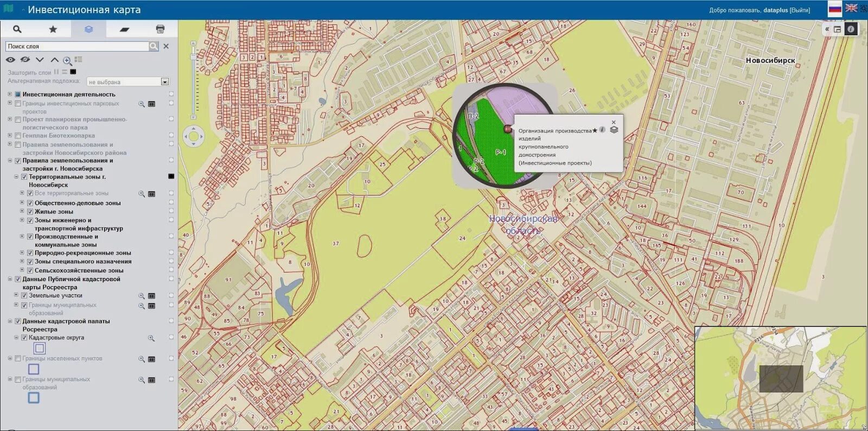Expand Проект планировки промышленно-логистического парка

10,119
